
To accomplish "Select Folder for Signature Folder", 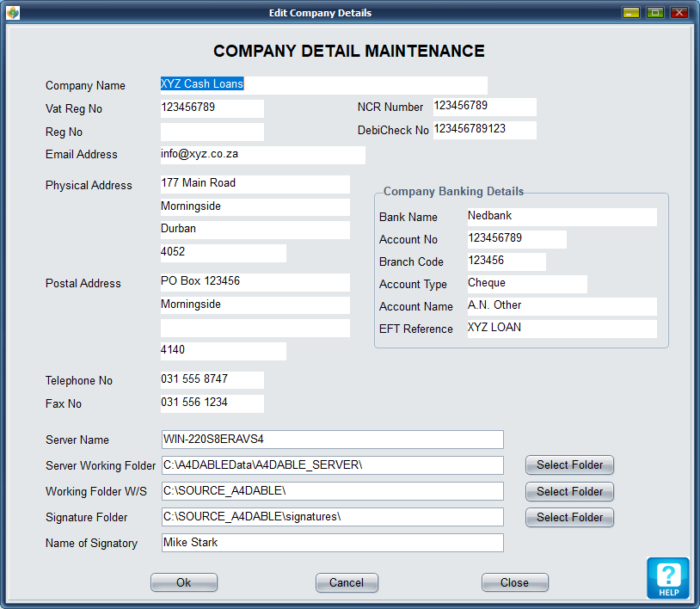I will click(569, 517).
